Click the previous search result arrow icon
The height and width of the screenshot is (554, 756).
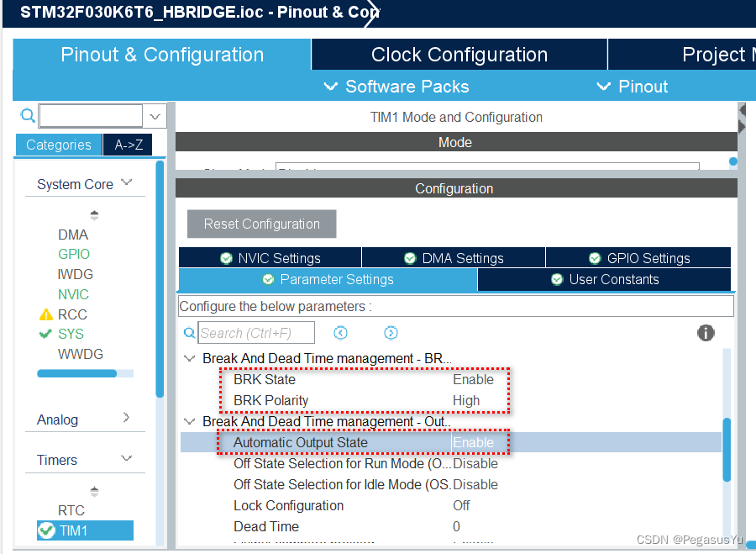click(340, 333)
